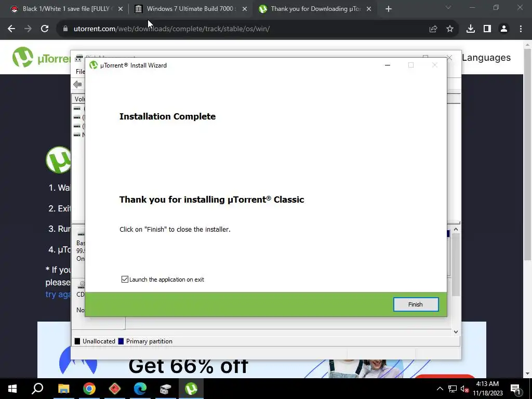Uncheck Launch the application on exit
Image resolution: width=532 pixels, height=399 pixels.
tap(125, 279)
